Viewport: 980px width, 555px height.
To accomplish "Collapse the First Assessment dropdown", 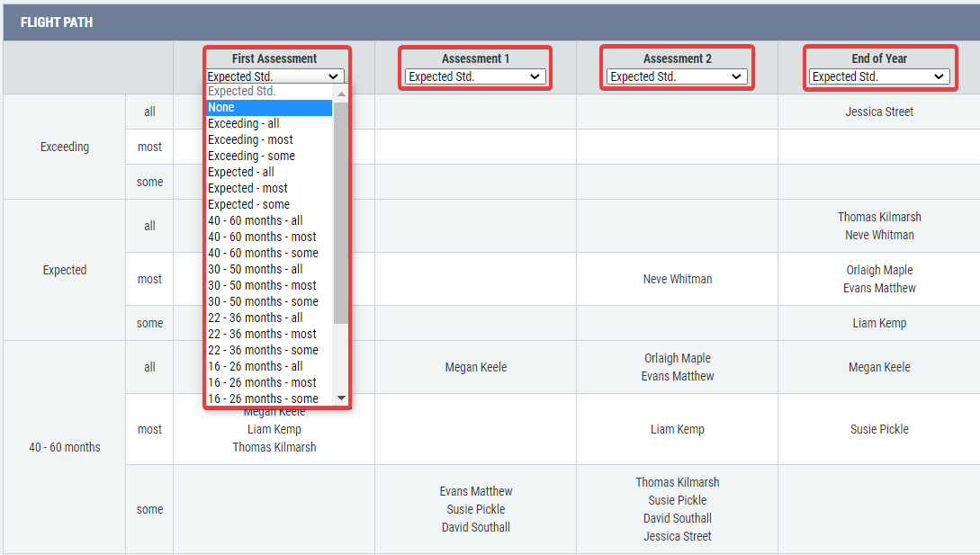I will click(x=274, y=77).
